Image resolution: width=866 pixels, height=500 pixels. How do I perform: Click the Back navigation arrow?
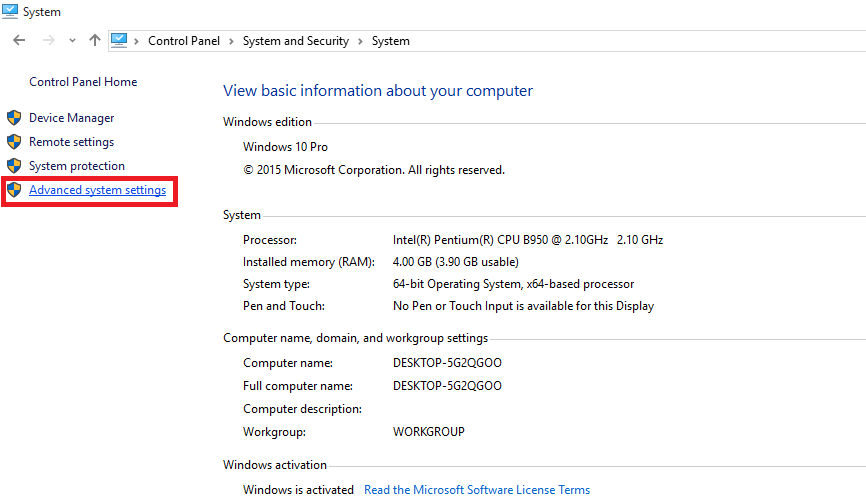[19, 41]
